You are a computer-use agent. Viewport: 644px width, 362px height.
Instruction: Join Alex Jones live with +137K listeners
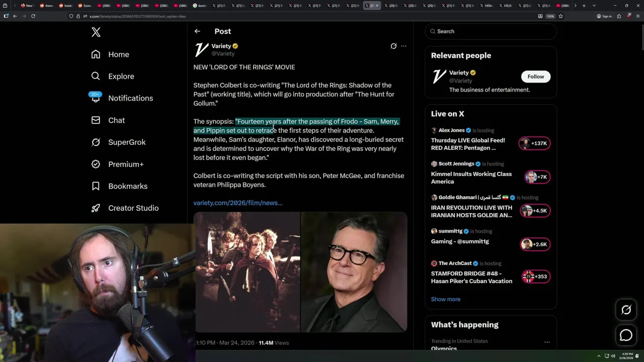(534, 143)
